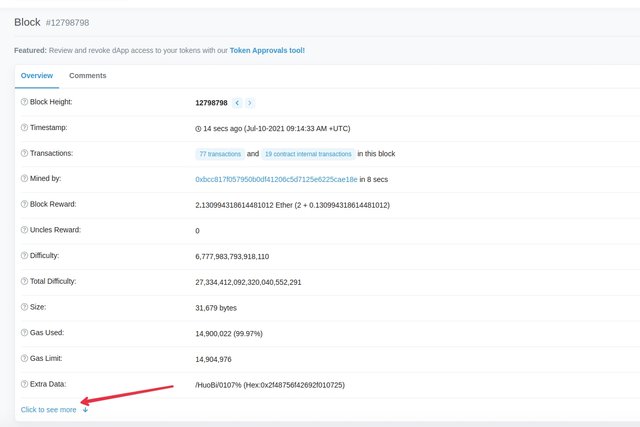This screenshot has height=427, width=640.
Task: Click the Block Height help icon
Action: click(x=24, y=102)
